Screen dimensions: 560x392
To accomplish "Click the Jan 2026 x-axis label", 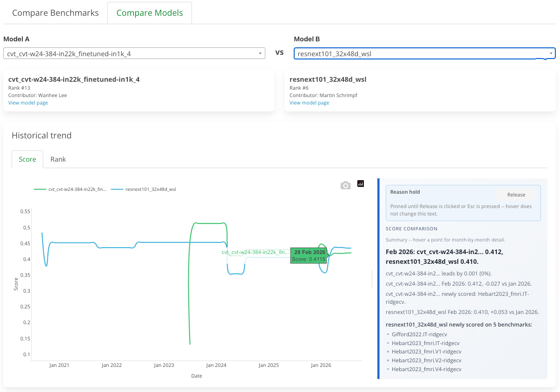I will [321, 365].
